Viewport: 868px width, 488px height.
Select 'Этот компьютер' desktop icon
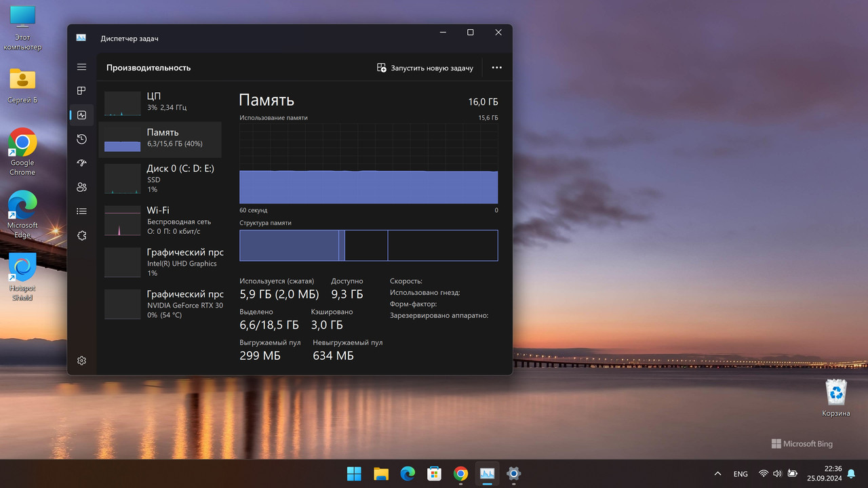(x=22, y=28)
